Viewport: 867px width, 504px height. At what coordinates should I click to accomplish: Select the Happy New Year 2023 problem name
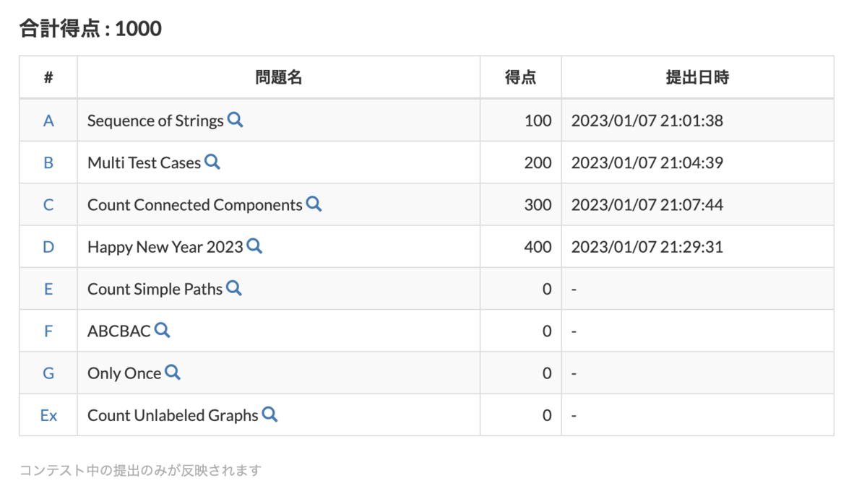[163, 246]
